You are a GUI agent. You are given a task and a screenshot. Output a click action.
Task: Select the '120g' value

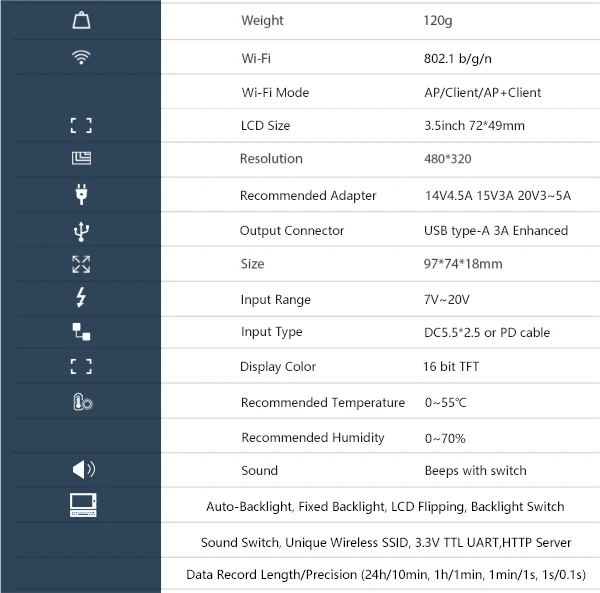[438, 20]
